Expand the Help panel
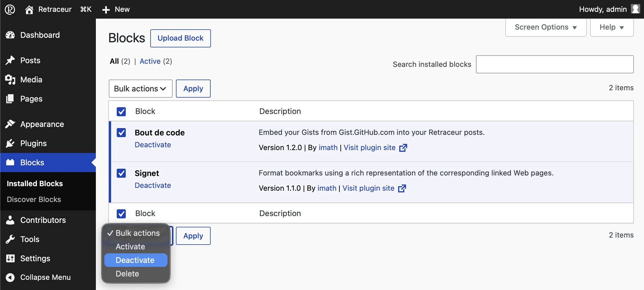644x290 pixels. [x=612, y=27]
